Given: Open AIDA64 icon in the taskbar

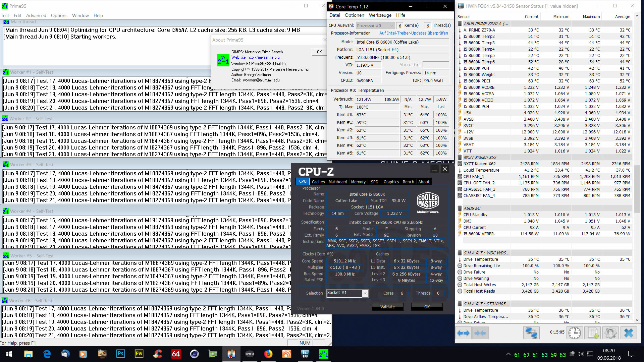Looking at the screenshot, I should point(176,354).
